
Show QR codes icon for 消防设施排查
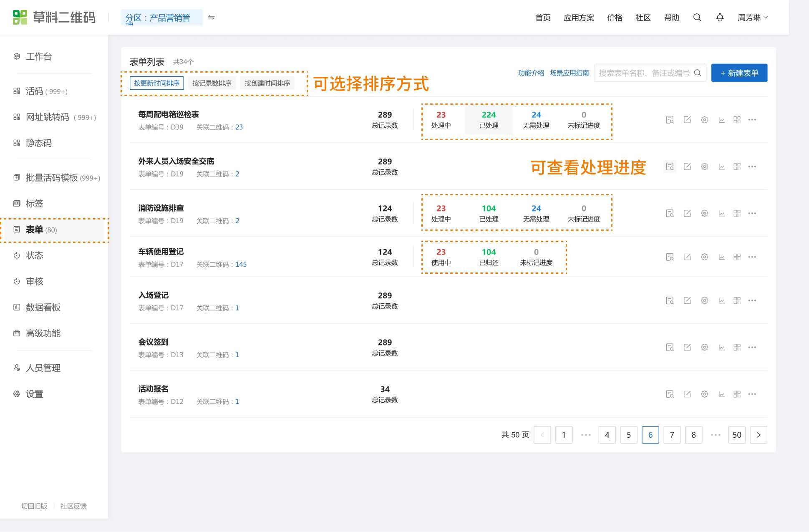click(737, 213)
